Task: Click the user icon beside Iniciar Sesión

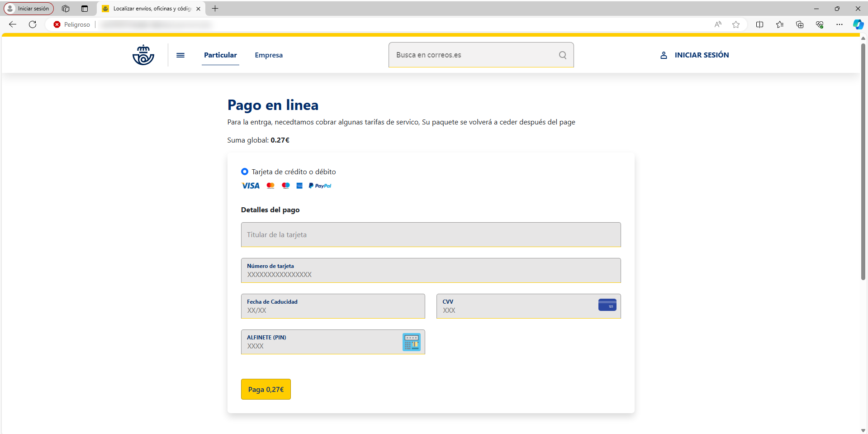Action: click(x=664, y=55)
